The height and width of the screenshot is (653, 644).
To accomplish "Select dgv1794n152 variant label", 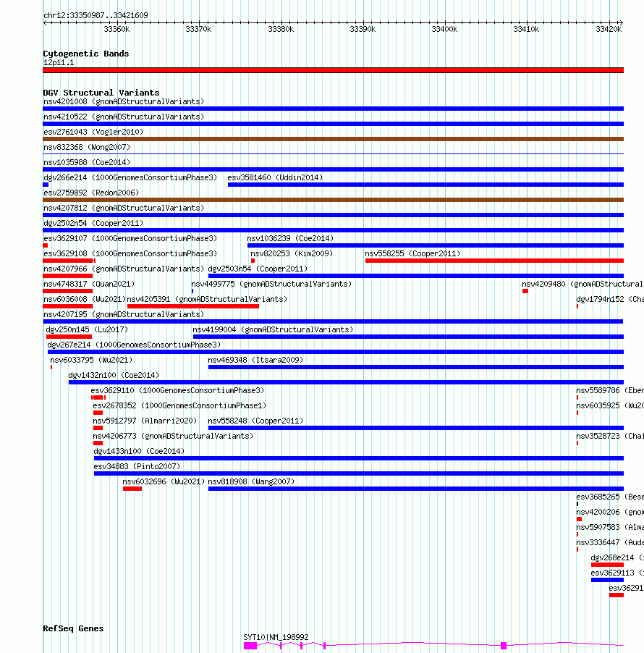I will (610, 299).
